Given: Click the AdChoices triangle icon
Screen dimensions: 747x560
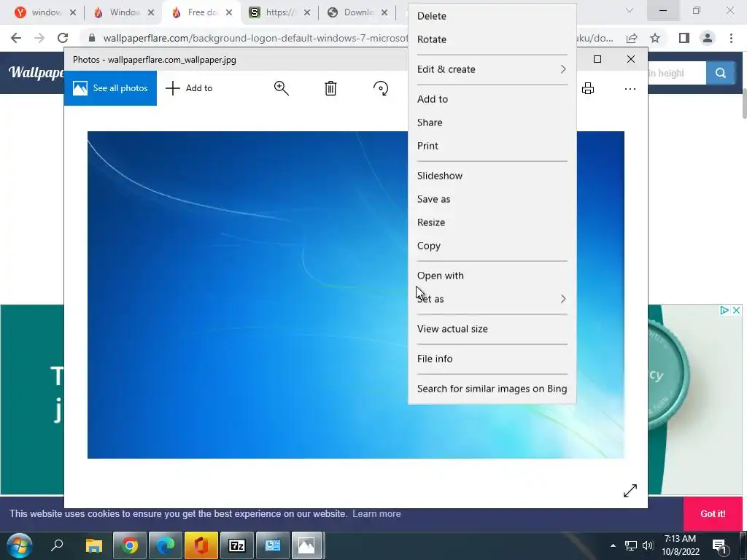Looking at the screenshot, I should tap(724, 310).
